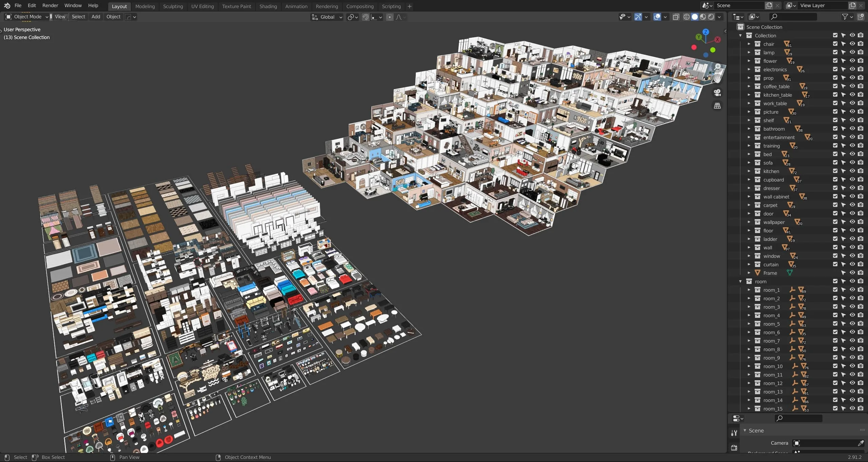Open the tool properties tab icon
This screenshot has height=462, width=868.
coord(734,432)
